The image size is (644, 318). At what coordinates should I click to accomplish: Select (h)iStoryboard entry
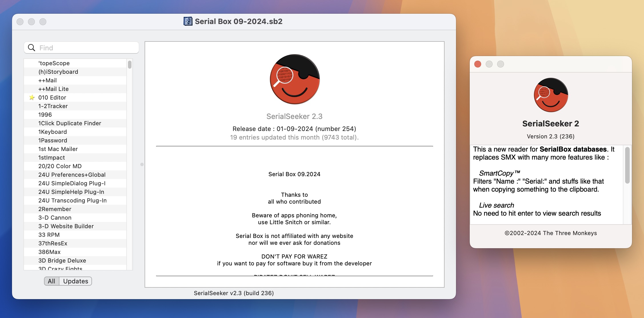point(75,72)
